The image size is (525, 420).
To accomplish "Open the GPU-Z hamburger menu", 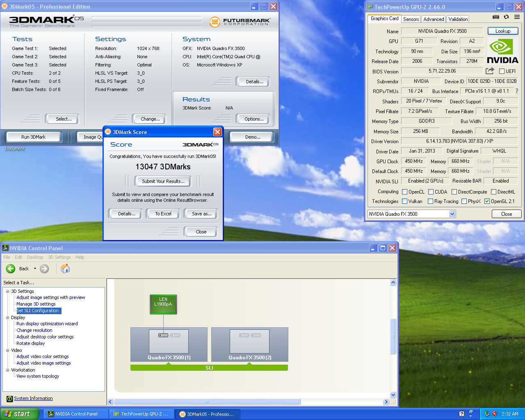I will click(517, 17).
